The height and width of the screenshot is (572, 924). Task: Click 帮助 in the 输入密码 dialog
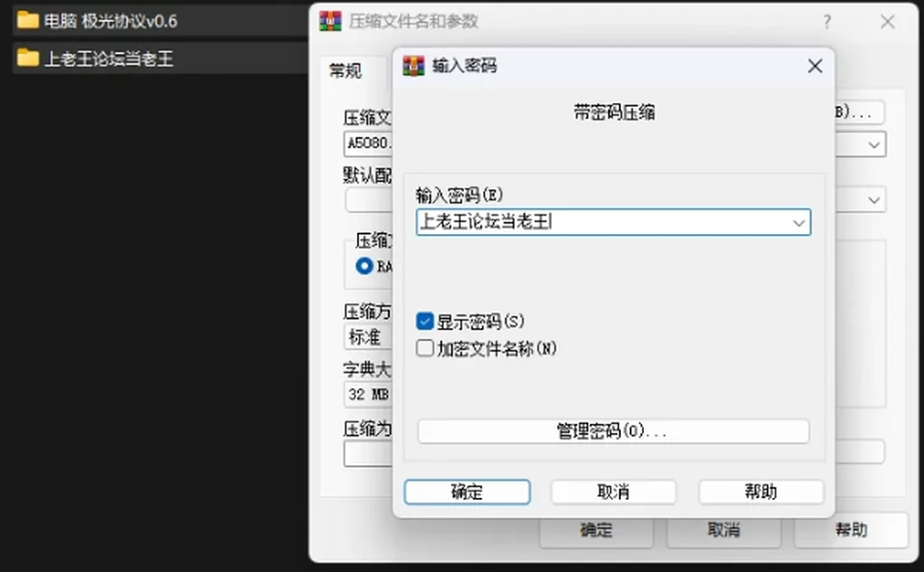click(760, 492)
